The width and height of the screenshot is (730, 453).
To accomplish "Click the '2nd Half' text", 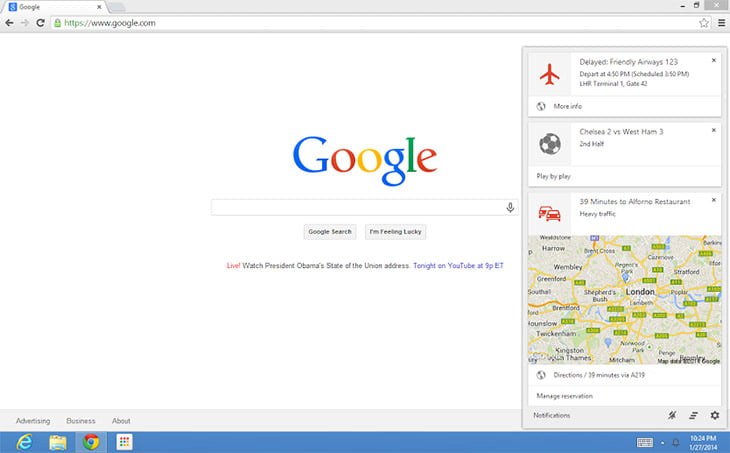I will (x=591, y=144).
